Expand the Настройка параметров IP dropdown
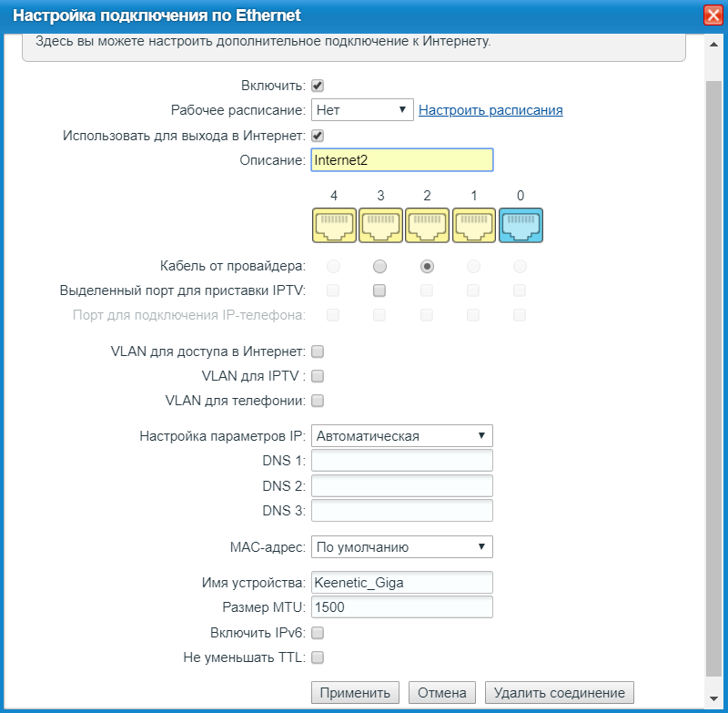Screen dimensions: 728x713 401,436
